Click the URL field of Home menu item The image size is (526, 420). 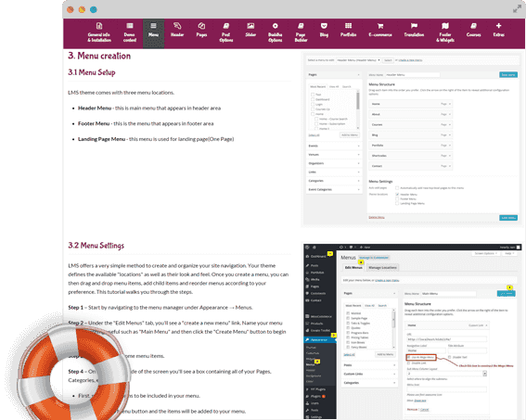pyautogui.click(x=446, y=339)
